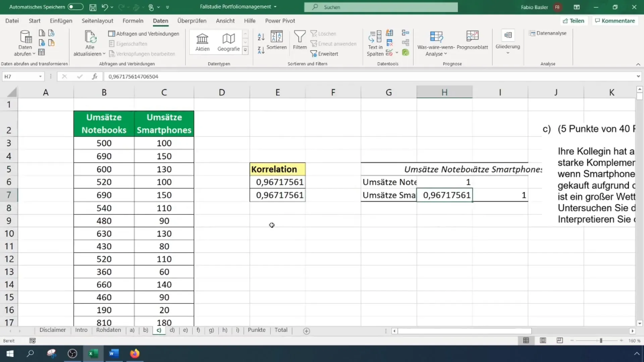Click the Beziehungen icon

click(406, 43)
